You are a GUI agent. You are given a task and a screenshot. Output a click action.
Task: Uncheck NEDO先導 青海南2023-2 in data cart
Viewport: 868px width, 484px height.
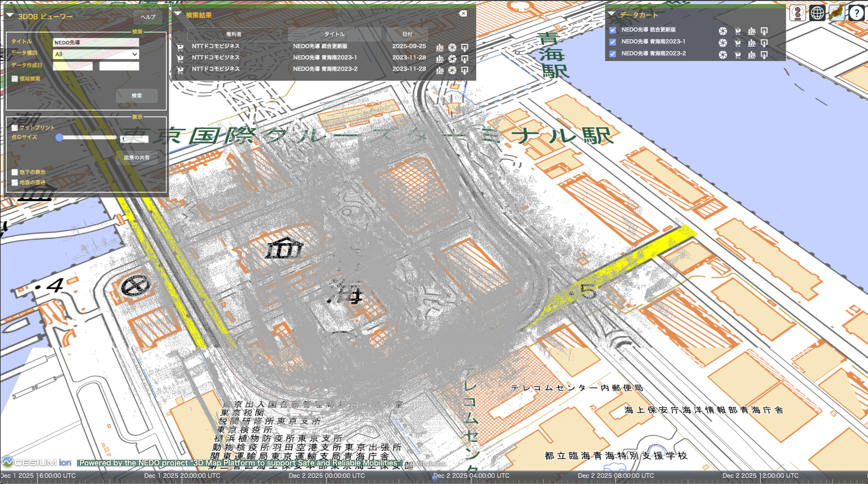[x=613, y=54]
